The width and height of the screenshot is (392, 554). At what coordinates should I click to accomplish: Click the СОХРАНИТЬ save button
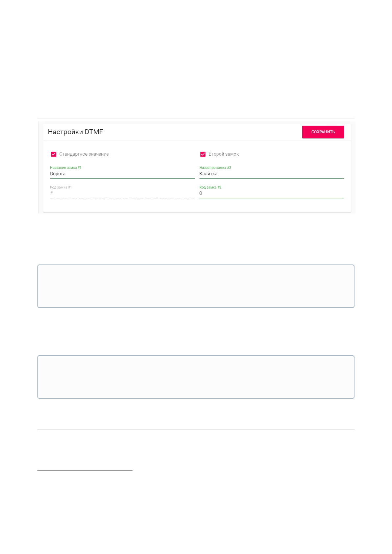(x=323, y=132)
